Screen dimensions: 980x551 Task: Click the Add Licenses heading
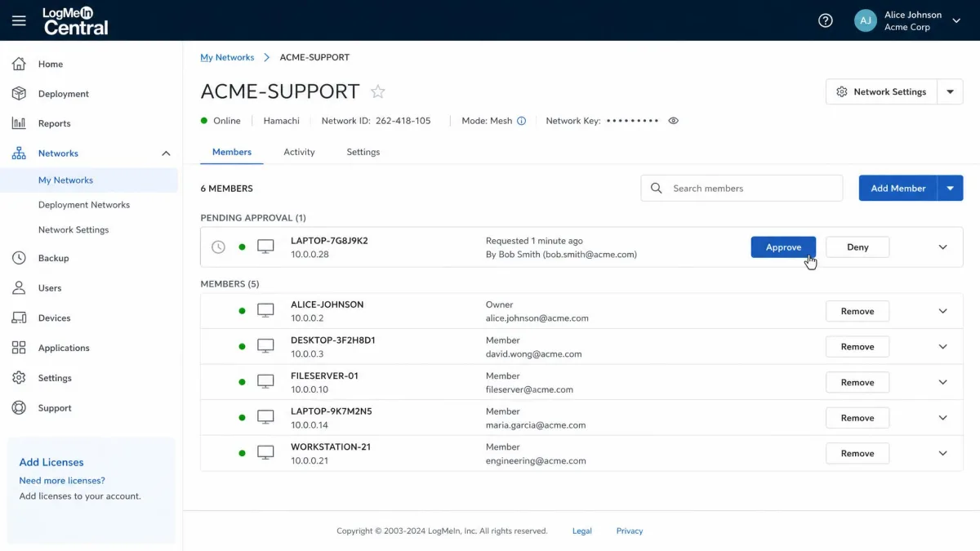tap(51, 462)
